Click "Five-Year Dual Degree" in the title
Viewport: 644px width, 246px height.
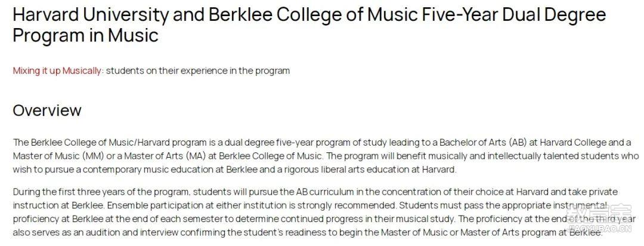tap(514, 15)
